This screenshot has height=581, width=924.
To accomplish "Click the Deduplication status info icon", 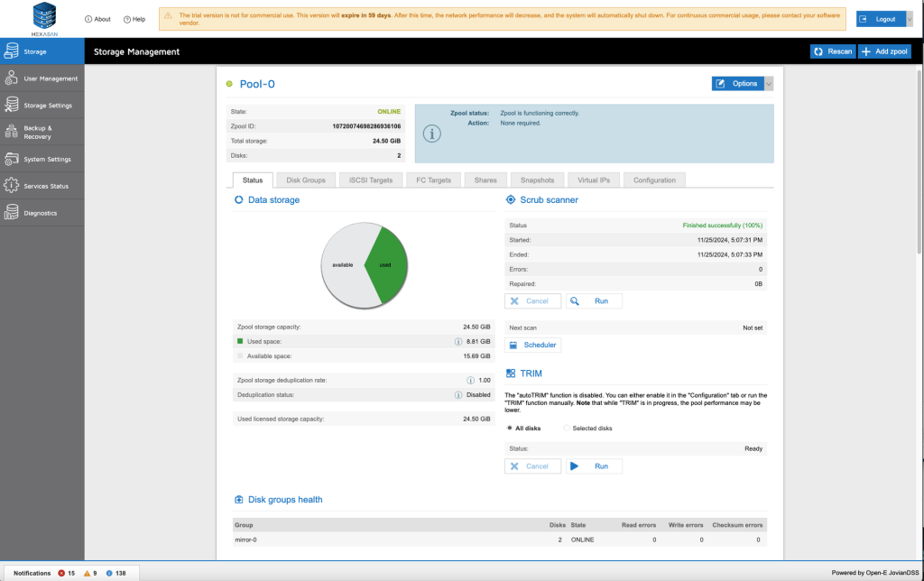I will point(458,394).
